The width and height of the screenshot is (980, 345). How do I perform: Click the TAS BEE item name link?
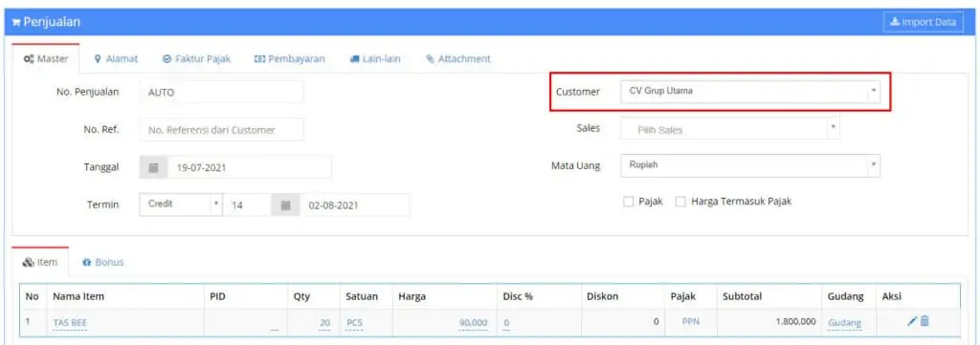(70, 323)
